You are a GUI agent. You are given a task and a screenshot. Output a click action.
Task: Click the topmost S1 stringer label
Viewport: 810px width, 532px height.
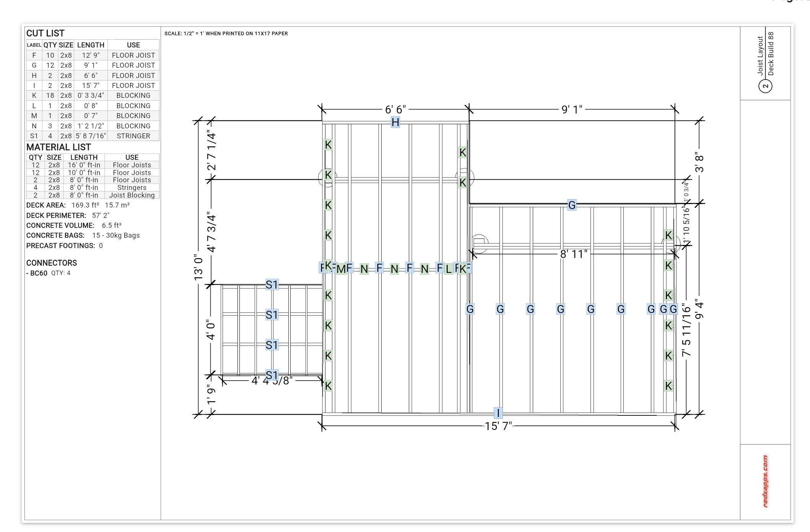272,285
